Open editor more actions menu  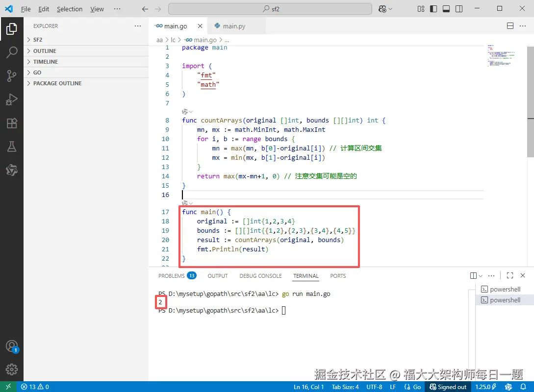(x=523, y=26)
